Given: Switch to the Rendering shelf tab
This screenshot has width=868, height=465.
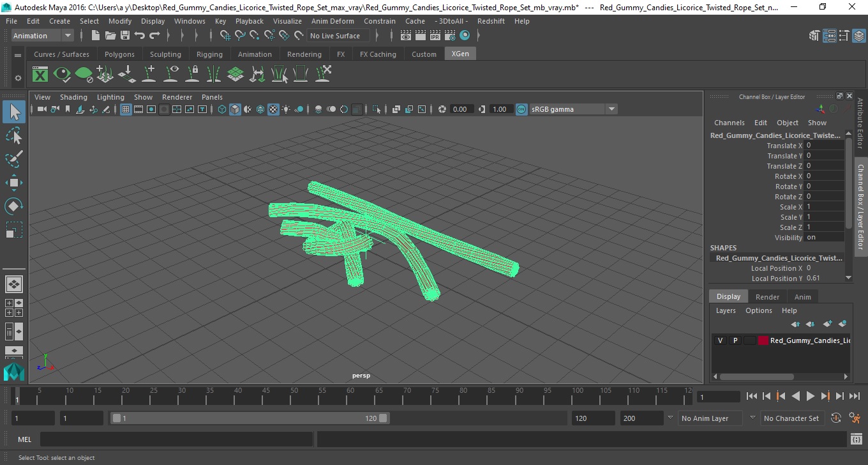Looking at the screenshot, I should click(304, 54).
